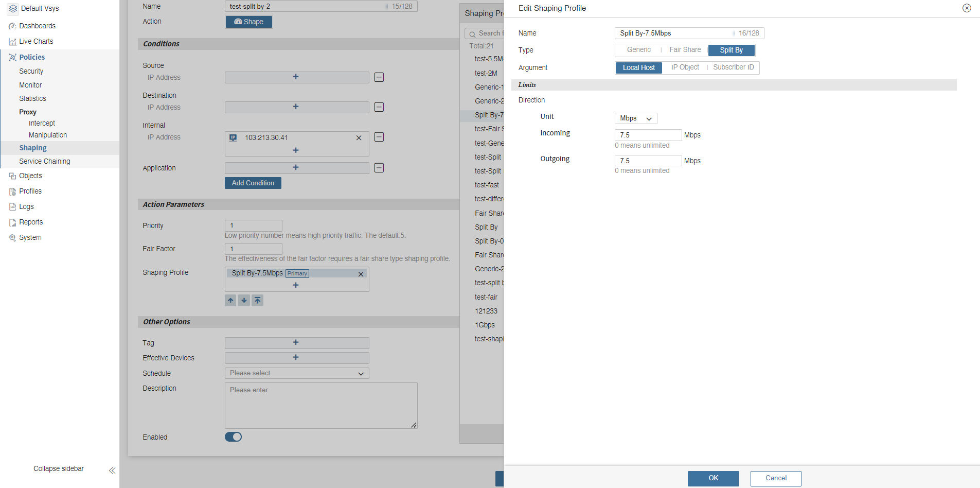This screenshot has height=488, width=980.
Task: Open the Default Vsys selector
Action: (x=40, y=8)
